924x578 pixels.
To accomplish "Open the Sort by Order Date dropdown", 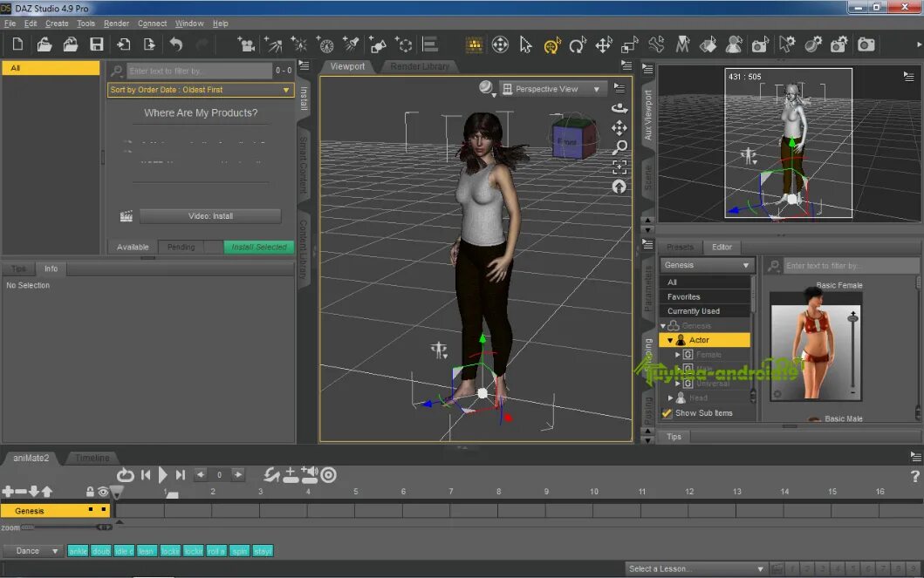I will coord(201,90).
